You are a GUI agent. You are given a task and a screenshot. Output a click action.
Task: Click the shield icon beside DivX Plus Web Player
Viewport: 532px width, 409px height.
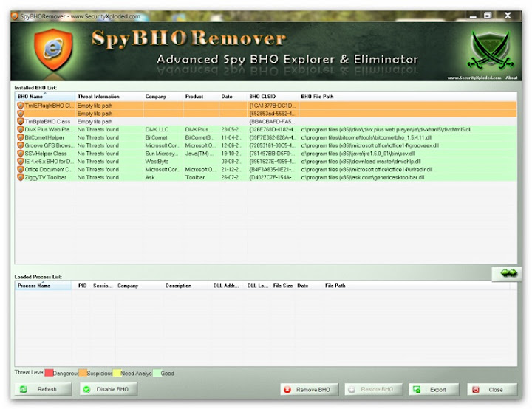pyautogui.click(x=21, y=129)
